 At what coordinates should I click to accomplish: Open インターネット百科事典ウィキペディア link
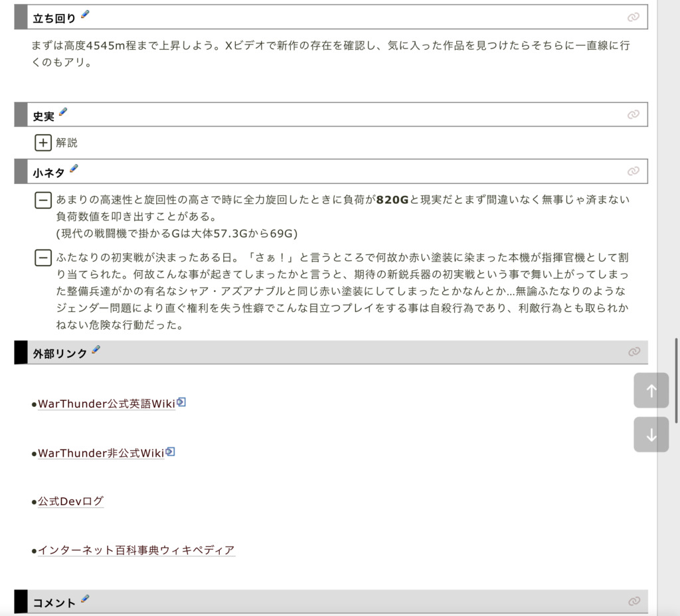pos(136,550)
